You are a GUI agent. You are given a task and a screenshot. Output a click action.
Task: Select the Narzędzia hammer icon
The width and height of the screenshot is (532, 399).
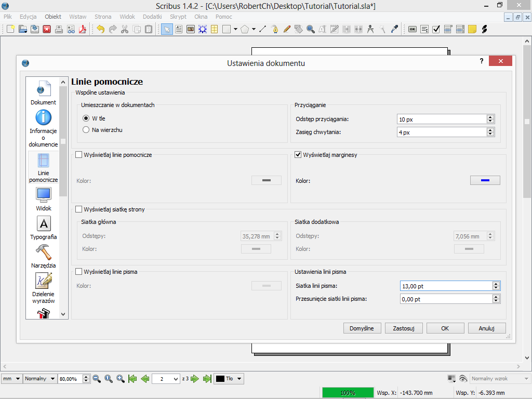43,252
